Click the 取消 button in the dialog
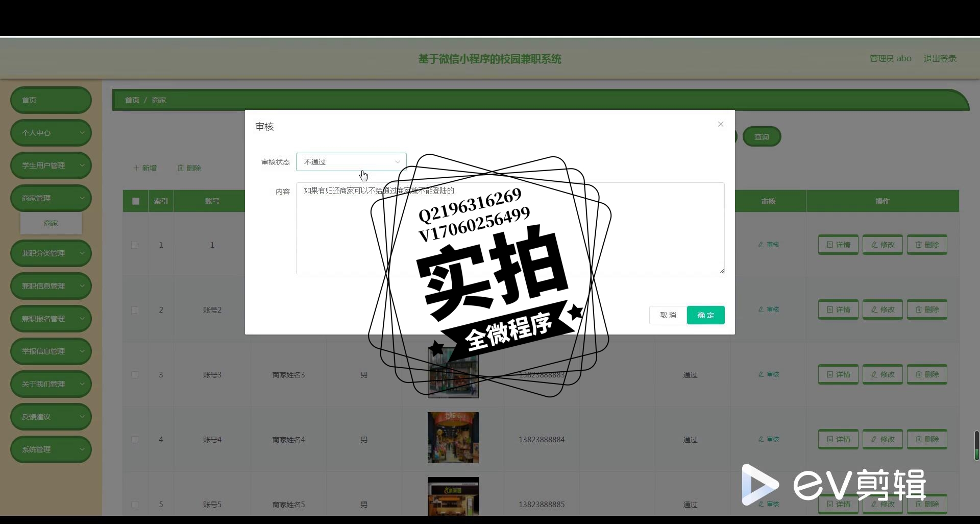The width and height of the screenshot is (980, 524). click(x=668, y=315)
